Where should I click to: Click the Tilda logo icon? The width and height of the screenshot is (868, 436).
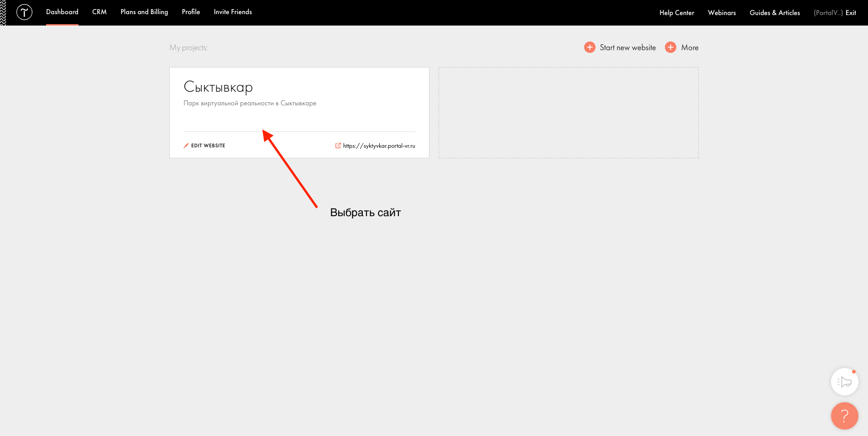point(24,12)
